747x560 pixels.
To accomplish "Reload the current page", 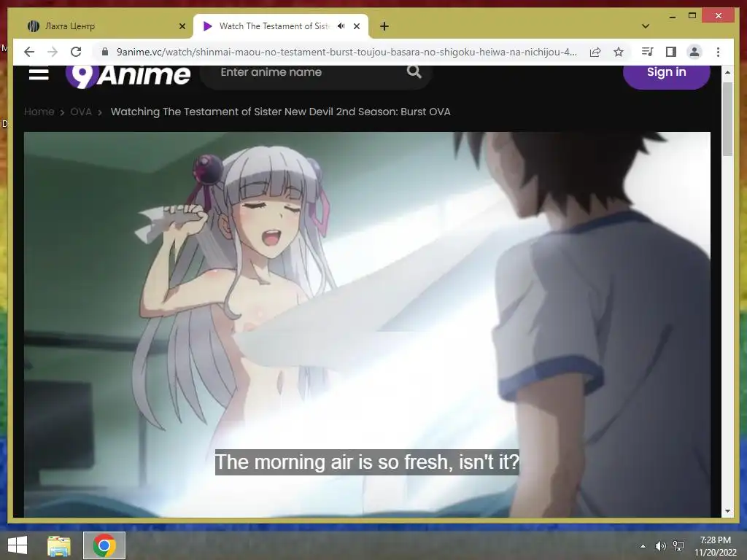I will (x=76, y=52).
